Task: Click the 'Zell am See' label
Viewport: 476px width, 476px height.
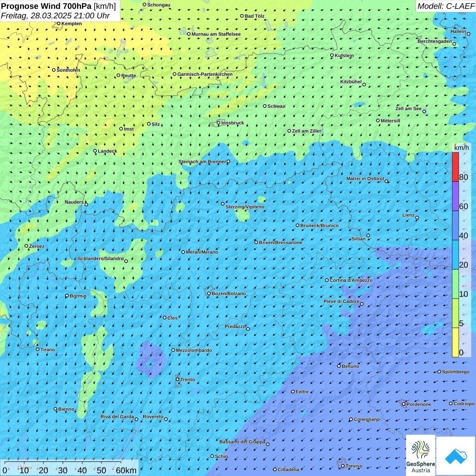Action: (x=408, y=108)
